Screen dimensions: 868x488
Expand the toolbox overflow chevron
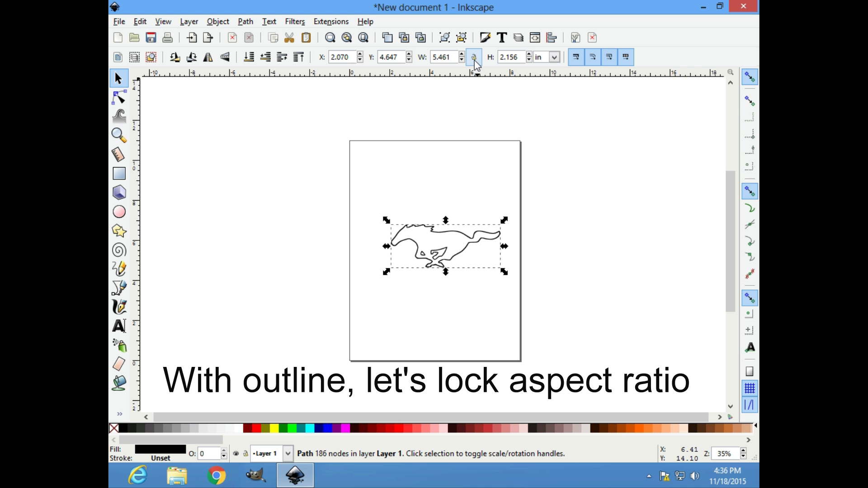(x=119, y=413)
